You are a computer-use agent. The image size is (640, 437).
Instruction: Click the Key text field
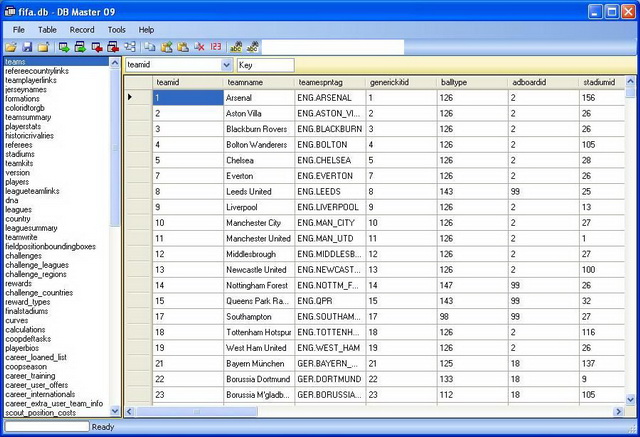[x=265, y=65]
